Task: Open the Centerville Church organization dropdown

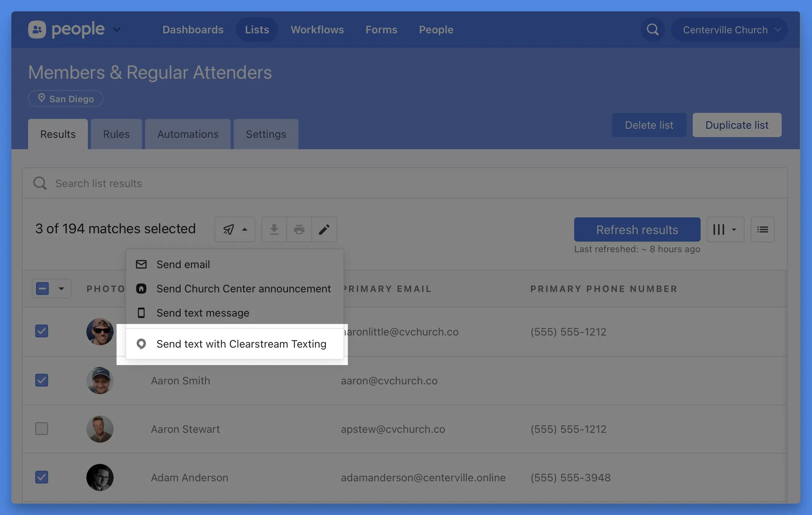Action: tap(729, 30)
